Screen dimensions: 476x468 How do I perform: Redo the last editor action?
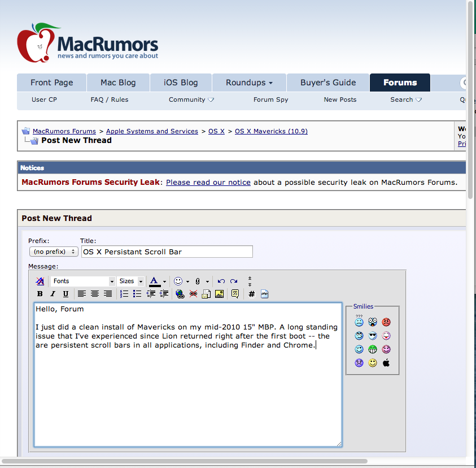pyautogui.click(x=234, y=281)
